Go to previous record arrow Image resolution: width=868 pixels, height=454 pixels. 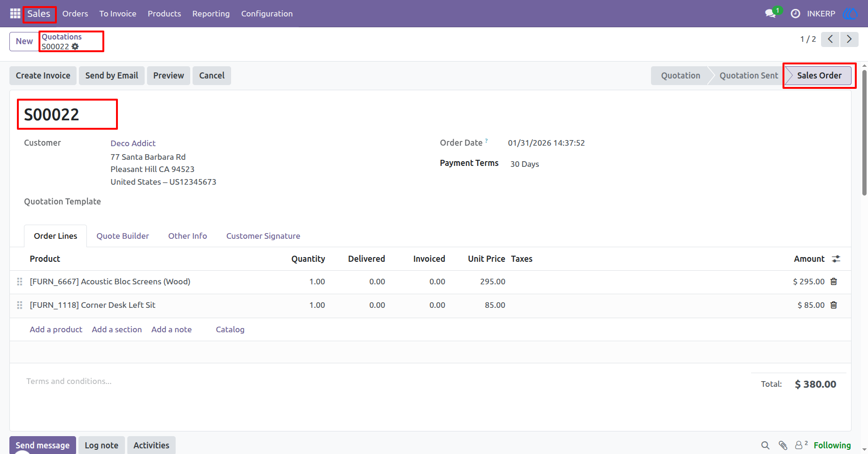click(830, 39)
